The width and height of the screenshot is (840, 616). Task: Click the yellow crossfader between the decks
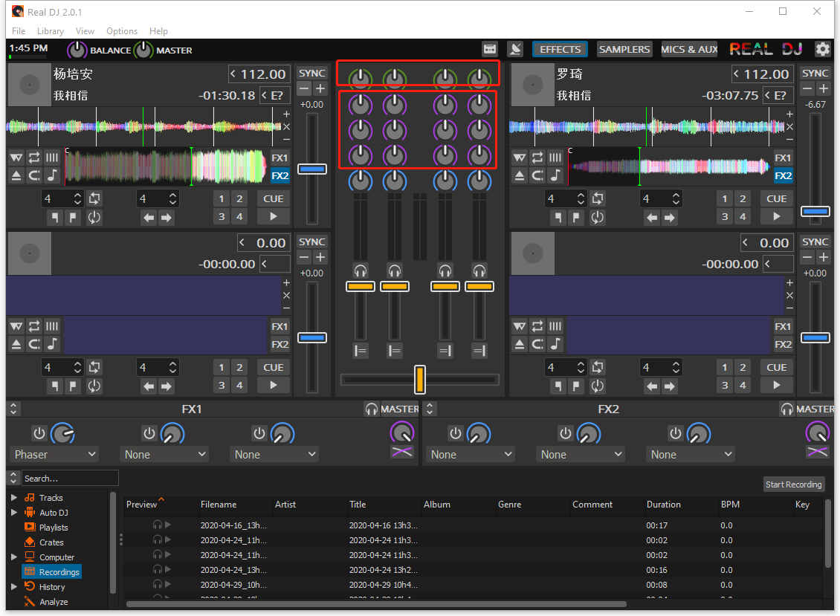[x=420, y=380]
